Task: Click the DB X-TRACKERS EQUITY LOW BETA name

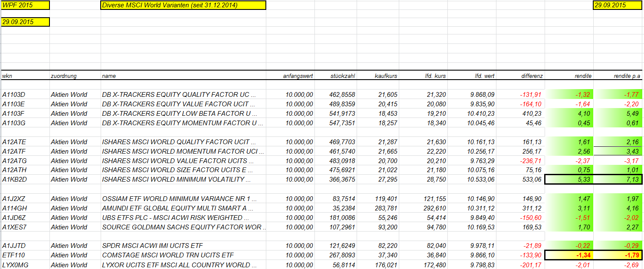Action: click(182, 113)
